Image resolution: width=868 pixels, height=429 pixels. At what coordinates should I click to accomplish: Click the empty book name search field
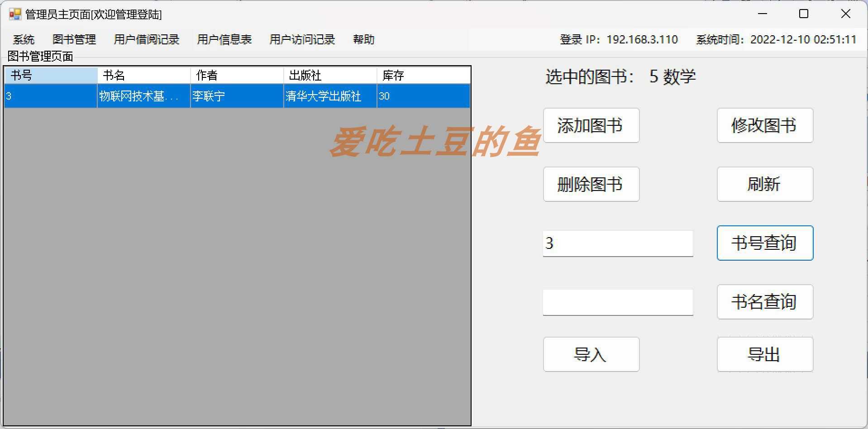617,302
